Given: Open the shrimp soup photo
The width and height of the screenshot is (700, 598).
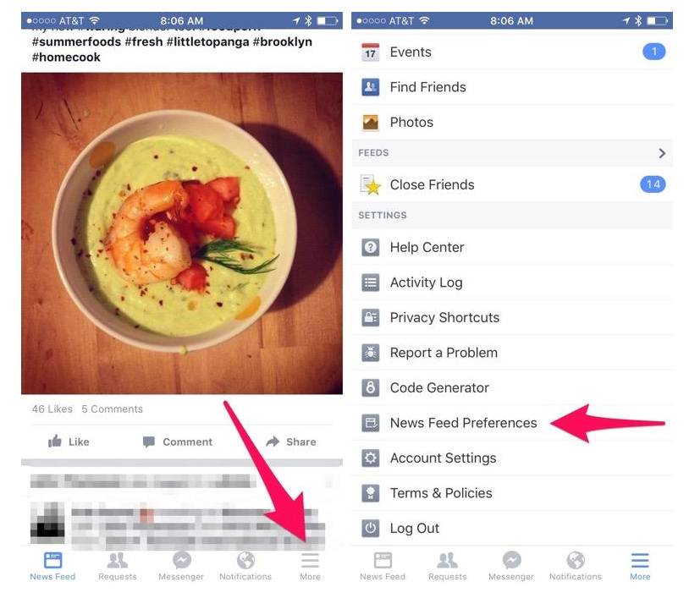Looking at the screenshot, I should point(182,233).
